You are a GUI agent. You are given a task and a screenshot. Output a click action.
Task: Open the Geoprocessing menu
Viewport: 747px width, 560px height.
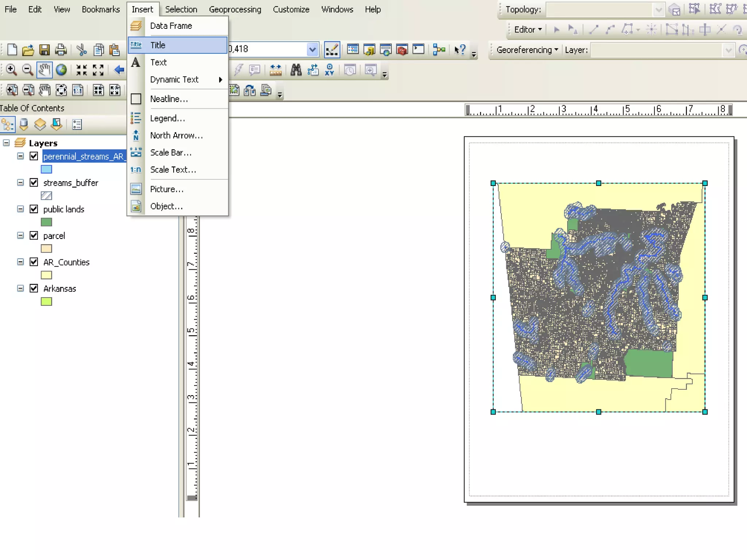[x=235, y=9]
